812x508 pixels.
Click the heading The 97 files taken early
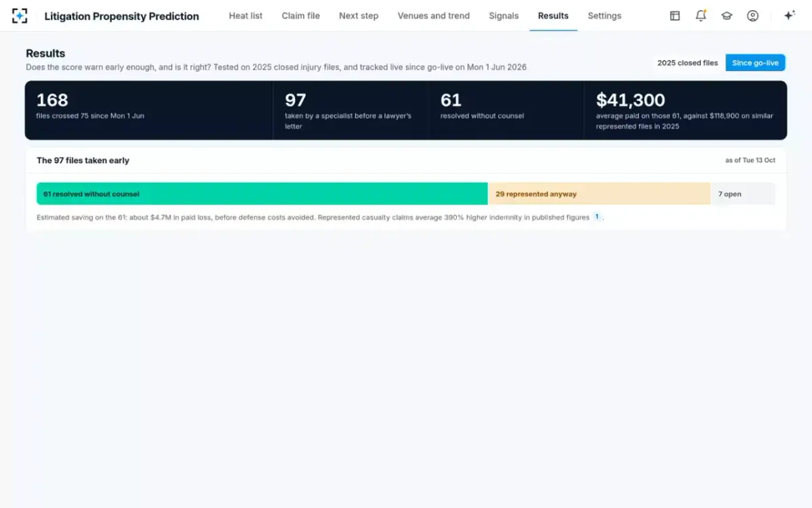tap(83, 161)
